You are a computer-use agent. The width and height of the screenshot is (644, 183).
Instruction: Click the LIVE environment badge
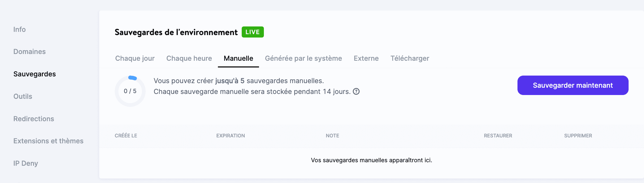click(253, 32)
